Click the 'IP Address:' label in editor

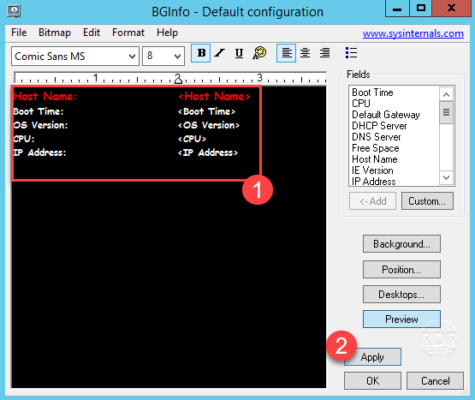point(40,153)
